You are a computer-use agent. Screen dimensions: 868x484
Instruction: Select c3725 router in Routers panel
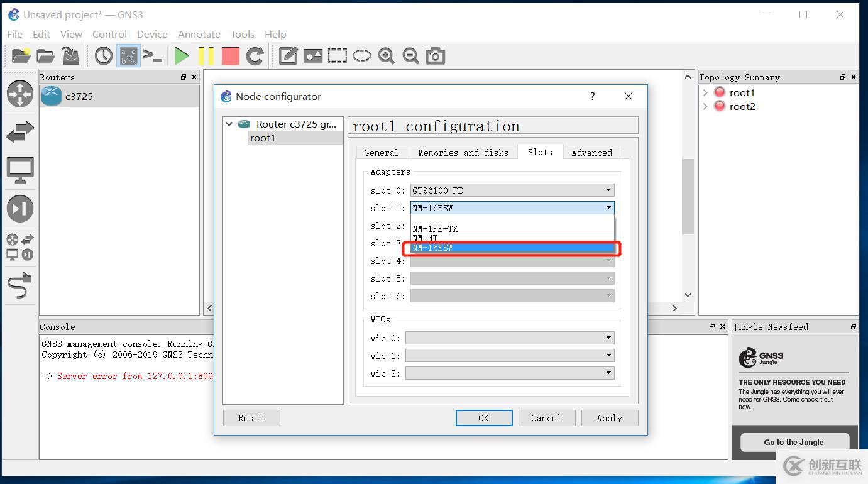coord(119,96)
